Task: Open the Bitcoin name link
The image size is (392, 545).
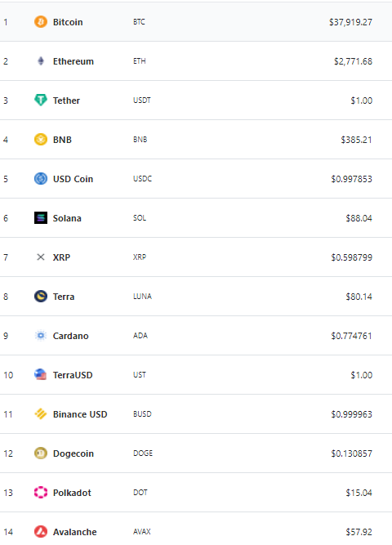Action: pyautogui.click(x=68, y=22)
